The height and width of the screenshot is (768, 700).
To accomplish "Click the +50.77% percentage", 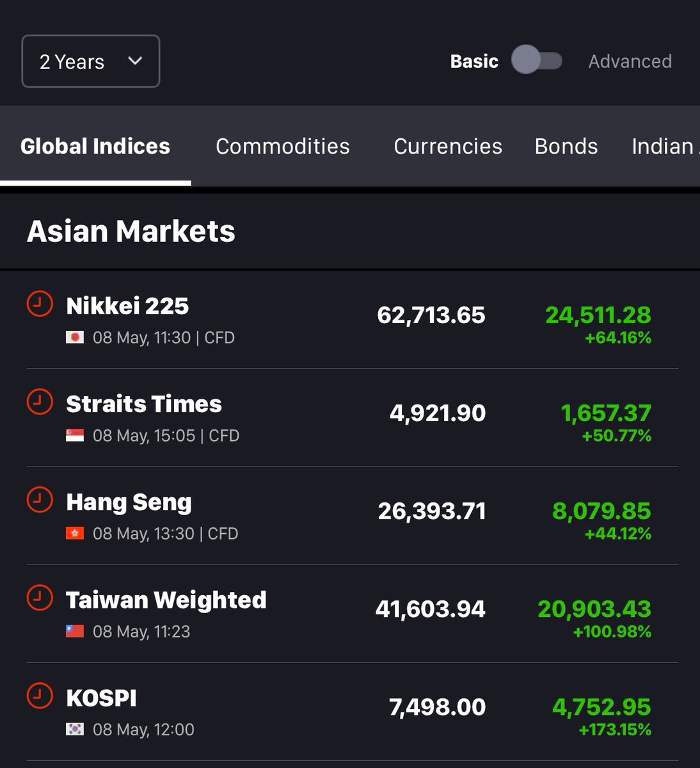I will 617,435.
